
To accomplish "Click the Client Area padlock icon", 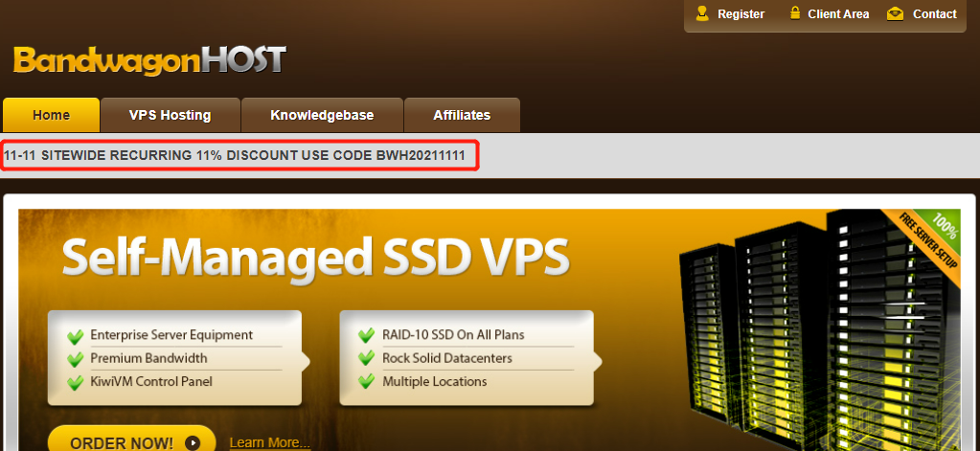I will pos(794,13).
